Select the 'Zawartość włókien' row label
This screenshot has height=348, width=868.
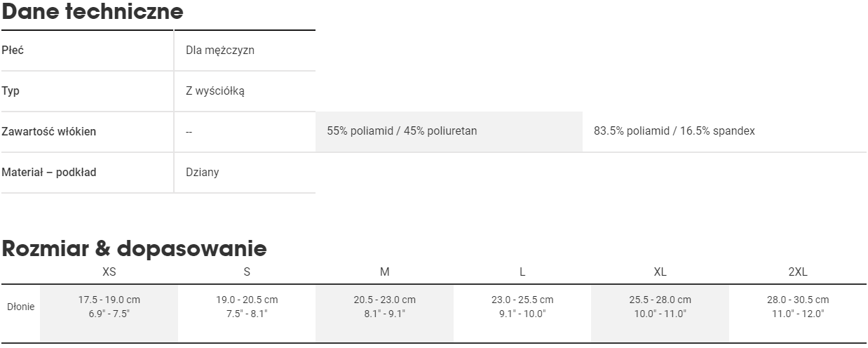coord(49,131)
